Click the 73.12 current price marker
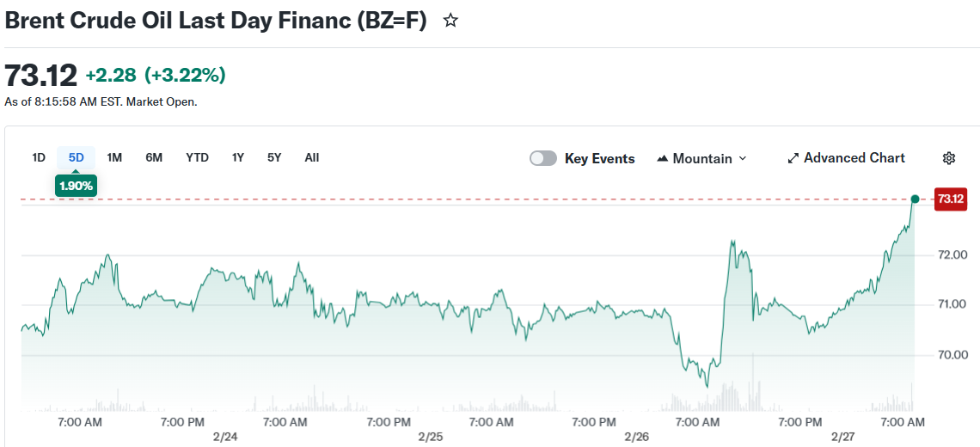Viewport: 980px width, 447px height. (x=951, y=199)
